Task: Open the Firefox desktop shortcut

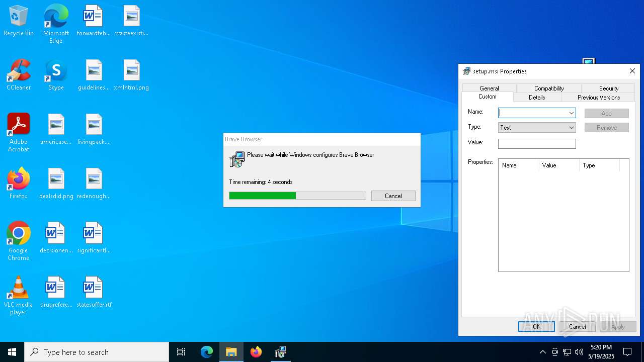Action: point(19,184)
